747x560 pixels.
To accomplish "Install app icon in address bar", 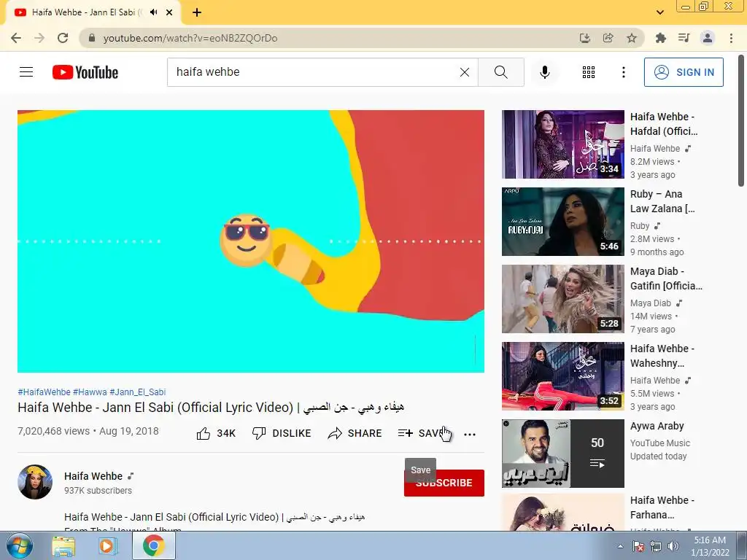I will click(x=584, y=38).
